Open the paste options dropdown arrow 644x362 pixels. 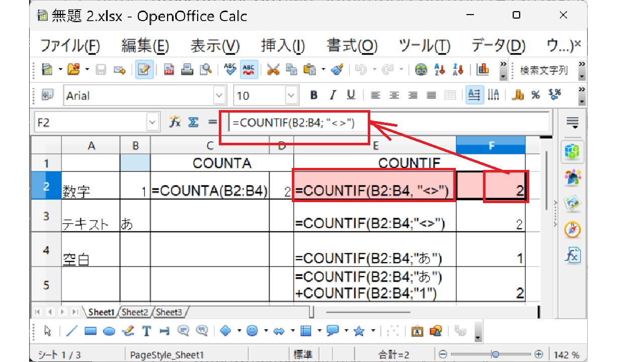(323, 69)
